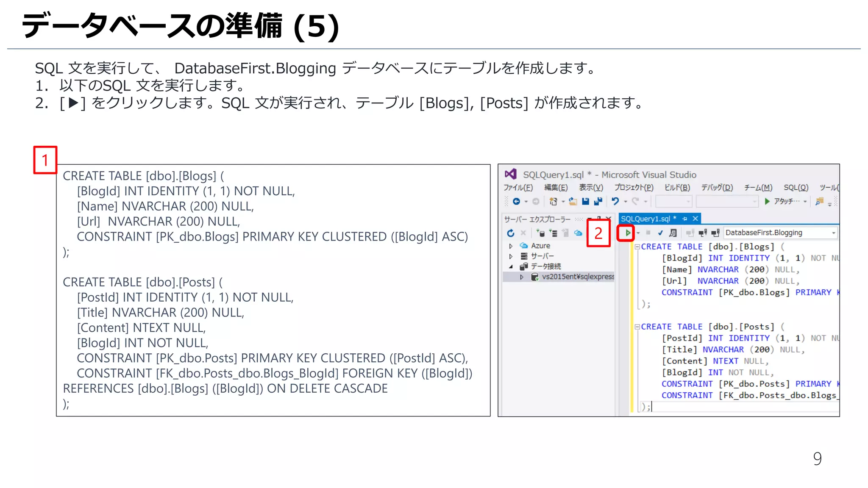Open the toolbar overflow options arrow
The image size is (868, 488).
pyautogui.click(x=830, y=204)
